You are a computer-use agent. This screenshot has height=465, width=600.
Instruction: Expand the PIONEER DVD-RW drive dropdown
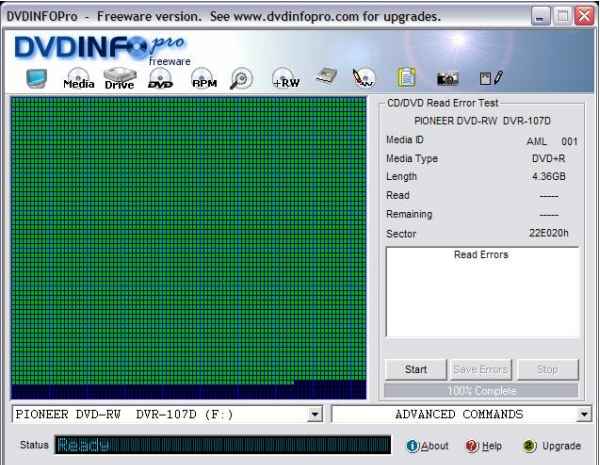coord(315,414)
